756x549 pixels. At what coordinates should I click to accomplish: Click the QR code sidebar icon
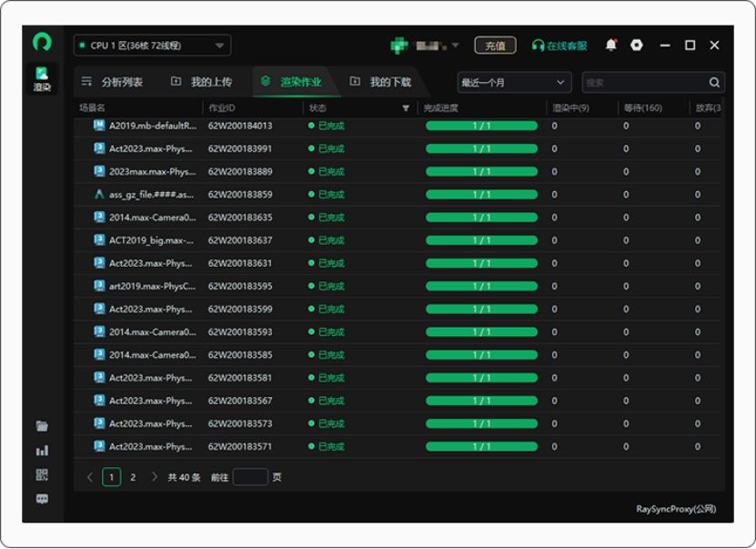[42, 475]
